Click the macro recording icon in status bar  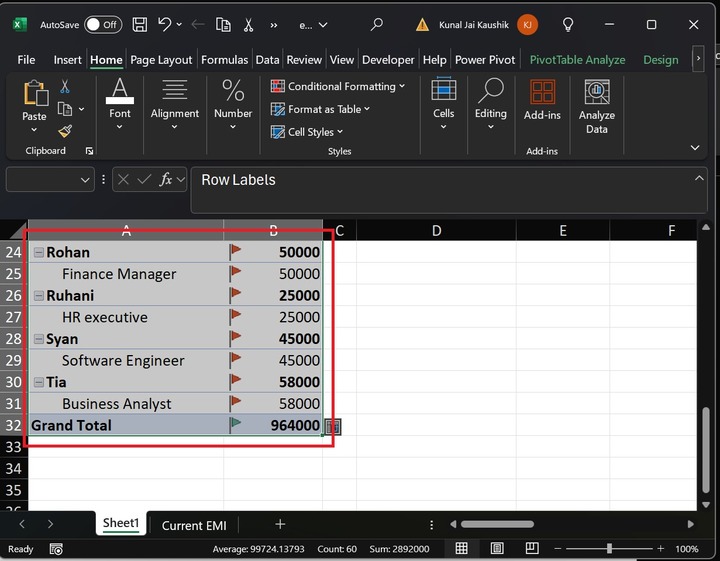point(56,549)
